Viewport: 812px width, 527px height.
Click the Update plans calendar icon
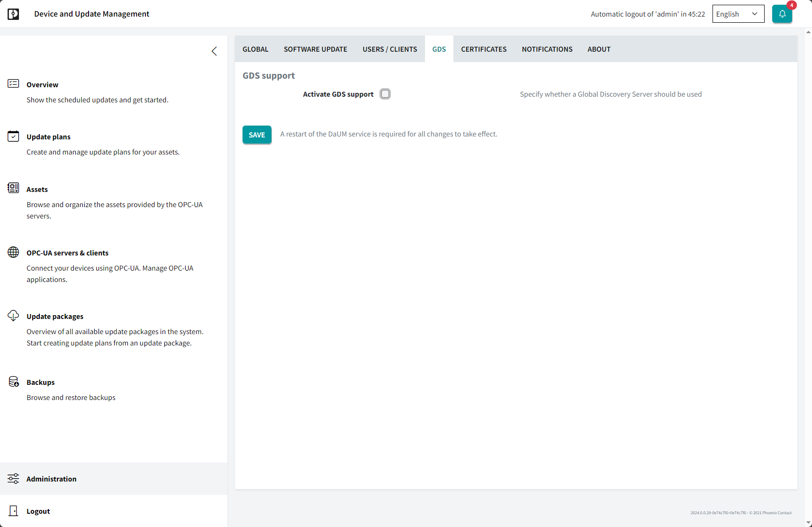[x=13, y=136]
